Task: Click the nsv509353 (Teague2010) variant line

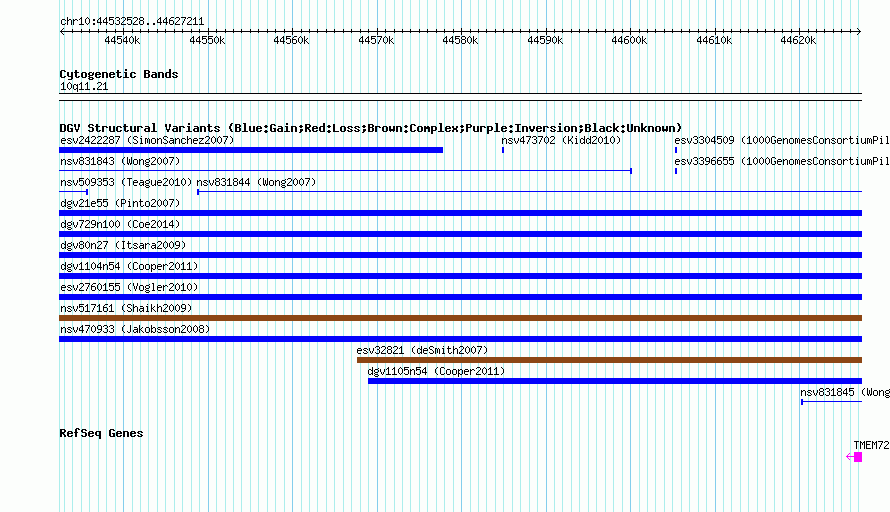Action: pos(73,192)
